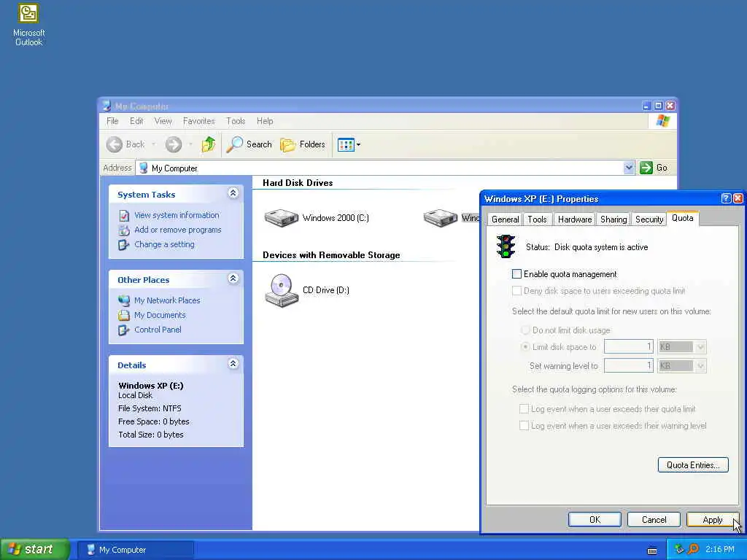Toggle the Folders pane button
The width and height of the screenshot is (747, 560).
[x=303, y=144]
